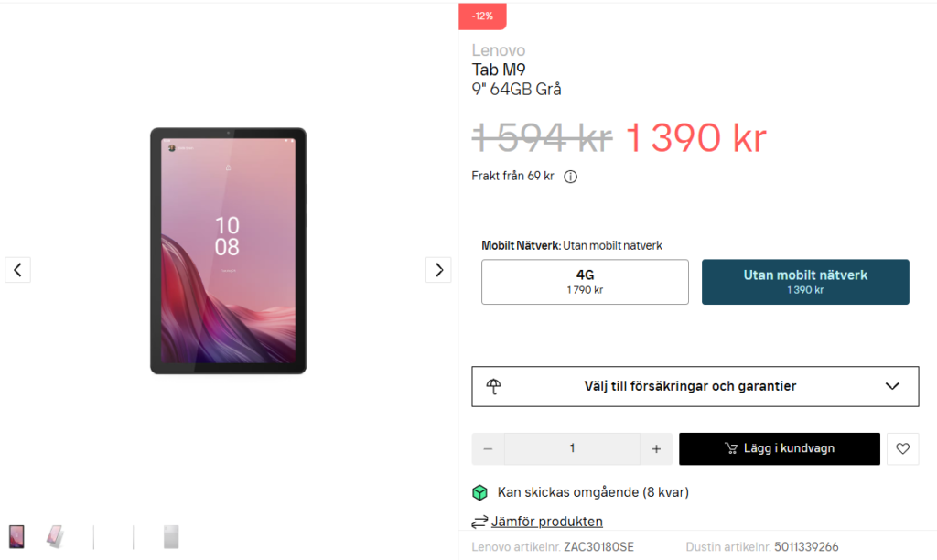
Task: Show the next product image
Action: pyautogui.click(x=438, y=270)
